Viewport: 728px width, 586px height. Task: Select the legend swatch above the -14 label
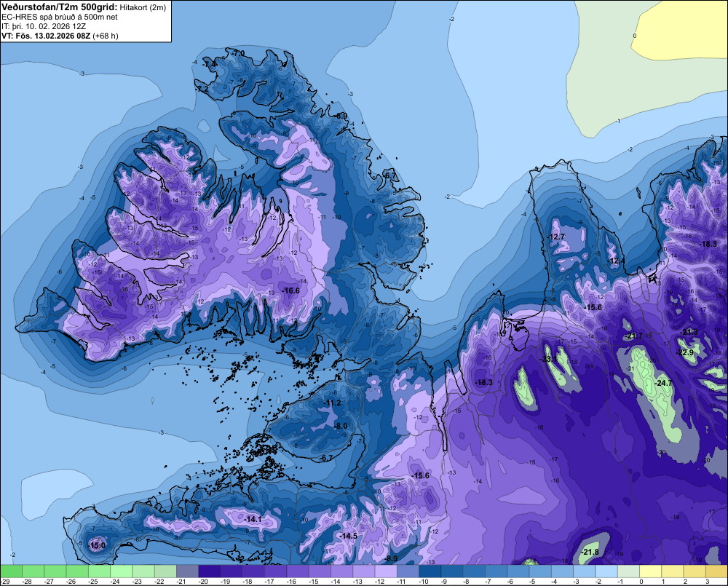[341, 571]
